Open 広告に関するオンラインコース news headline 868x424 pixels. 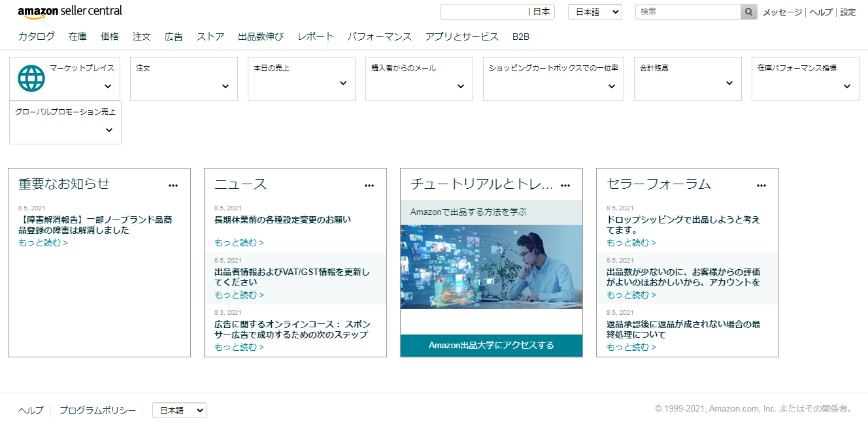pyautogui.click(x=292, y=329)
